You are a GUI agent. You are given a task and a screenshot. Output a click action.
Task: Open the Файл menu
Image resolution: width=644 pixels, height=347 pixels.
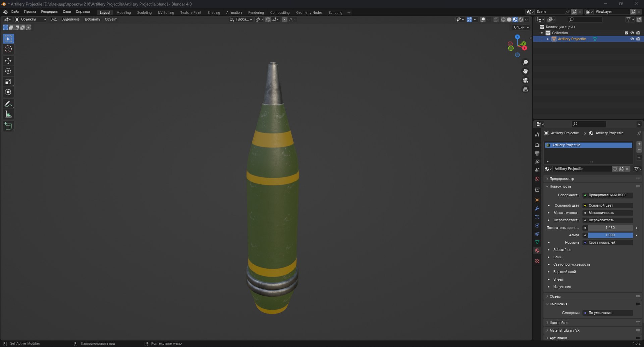[x=15, y=12]
